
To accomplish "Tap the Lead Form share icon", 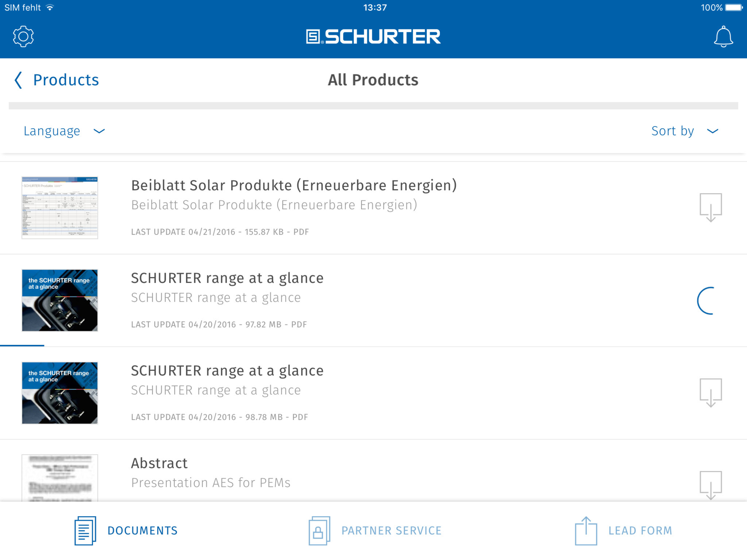I will [586, 530].
